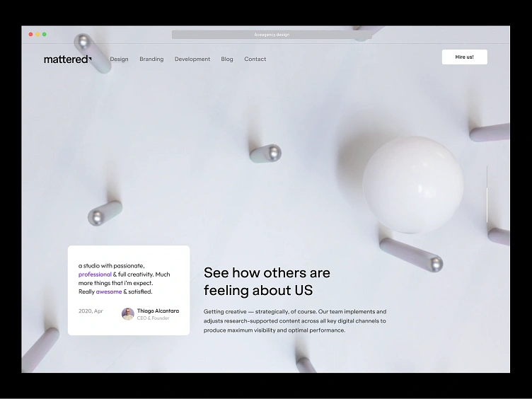Click the small arrow mark beside logo
This screenshot has height=399, width=532.
click(x=91, y=59)
